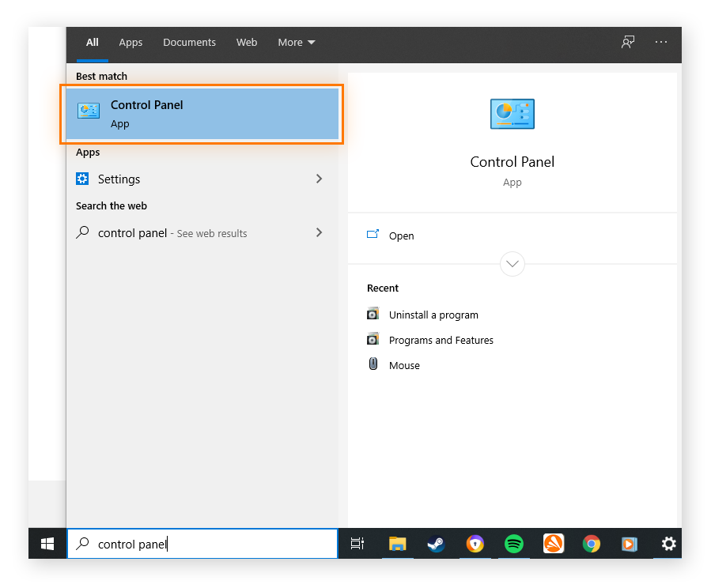This screenshot has width=711, height=588.
Task: Expand the web results arrow
Action: tap(319, 232)
